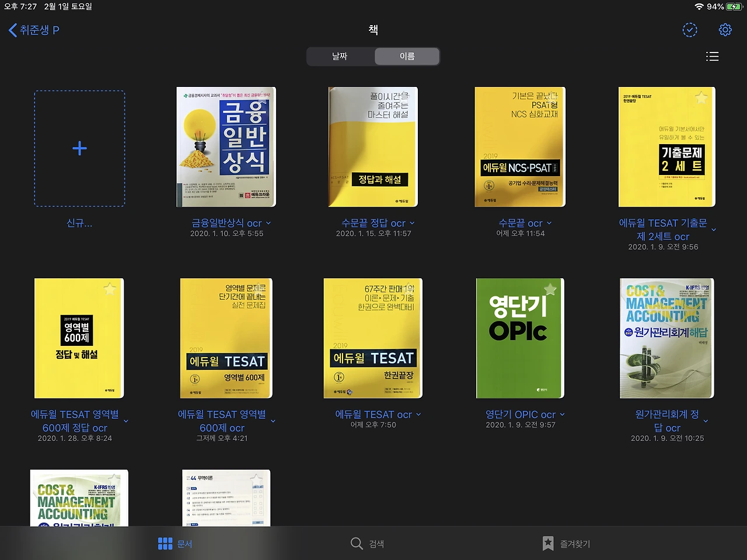Click the date 2020. 1. 9. 오전 10:25

click(668, 439)
